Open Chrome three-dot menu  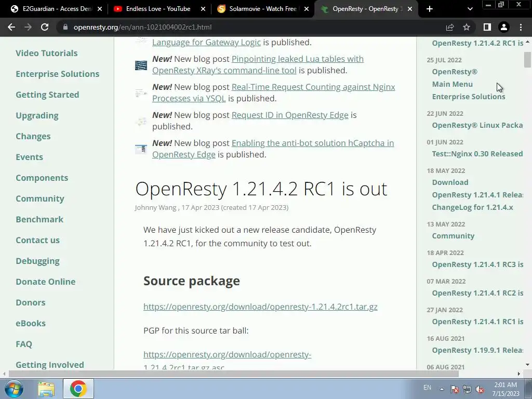click(521, 27)
